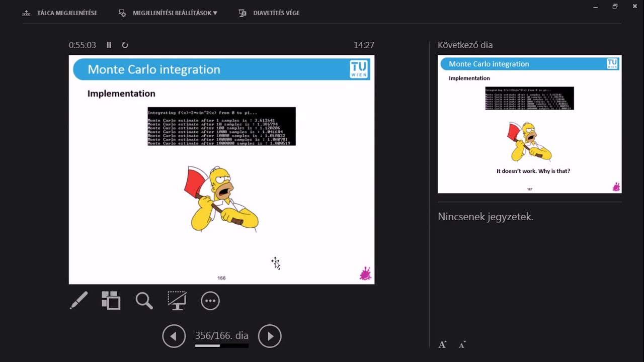The width and height of the screenshot is (644, 362).
Task: Zoom into the slide with magnifier
Action: pos(144,301)
